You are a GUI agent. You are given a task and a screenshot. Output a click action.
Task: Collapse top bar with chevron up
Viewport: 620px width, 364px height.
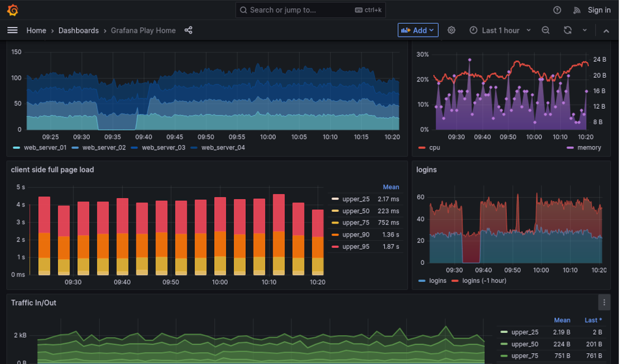click(x=606, y=30)
